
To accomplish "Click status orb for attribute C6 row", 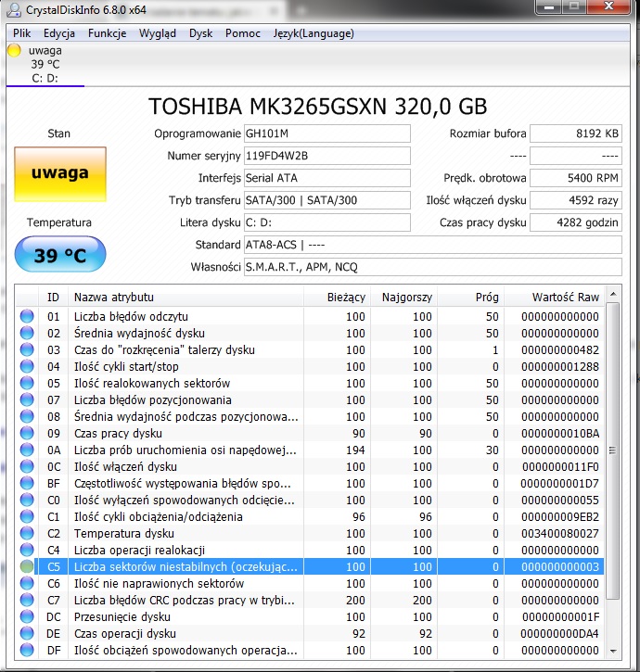I will 27,584.
